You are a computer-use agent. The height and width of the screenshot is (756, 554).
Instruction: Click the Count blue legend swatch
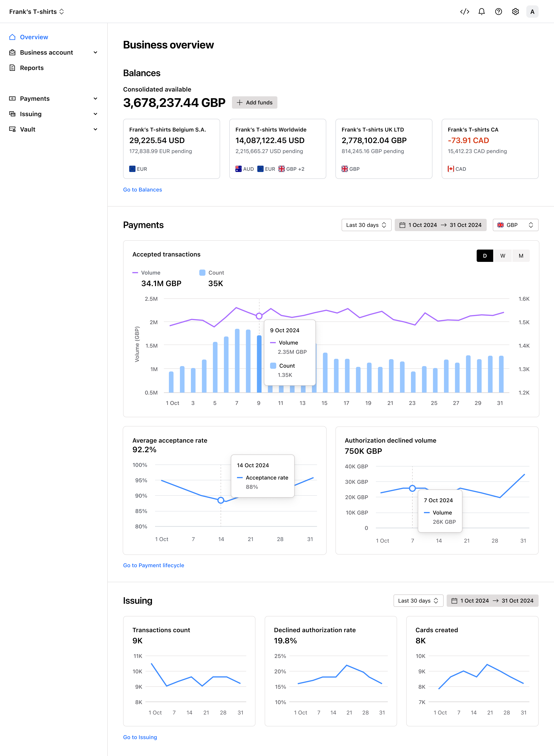coord(202,273)
